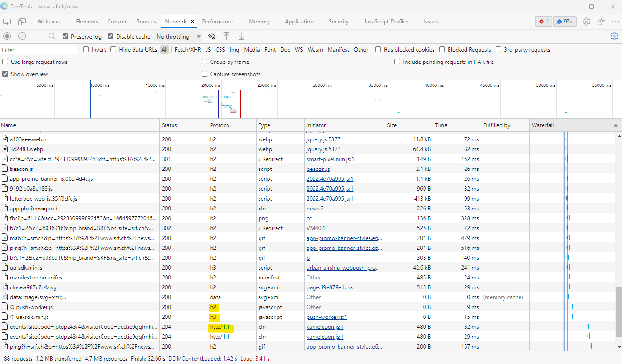Go to the Sources tab
The image size is (622, 364).
pos(146,22)
